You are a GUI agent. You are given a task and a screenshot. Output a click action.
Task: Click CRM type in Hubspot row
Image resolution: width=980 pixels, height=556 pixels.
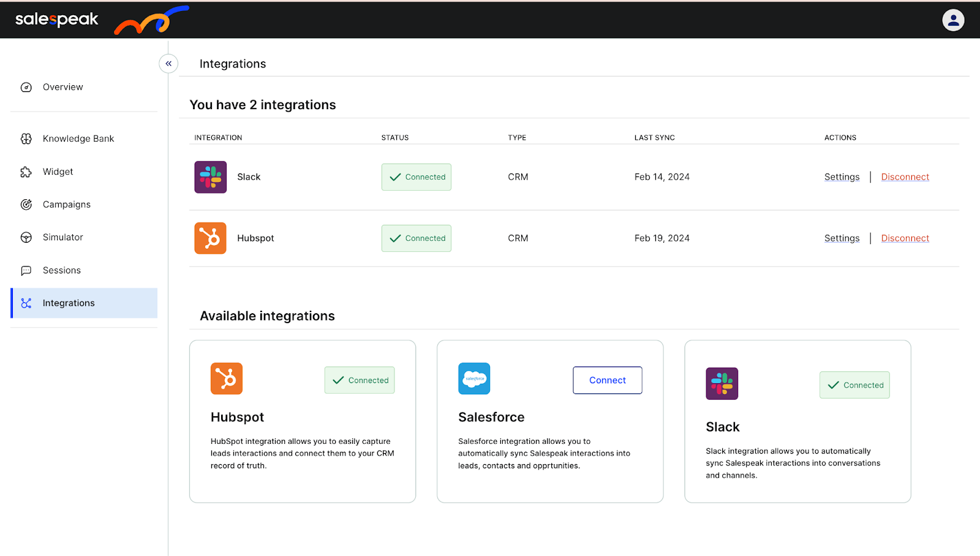pos(518,238)
